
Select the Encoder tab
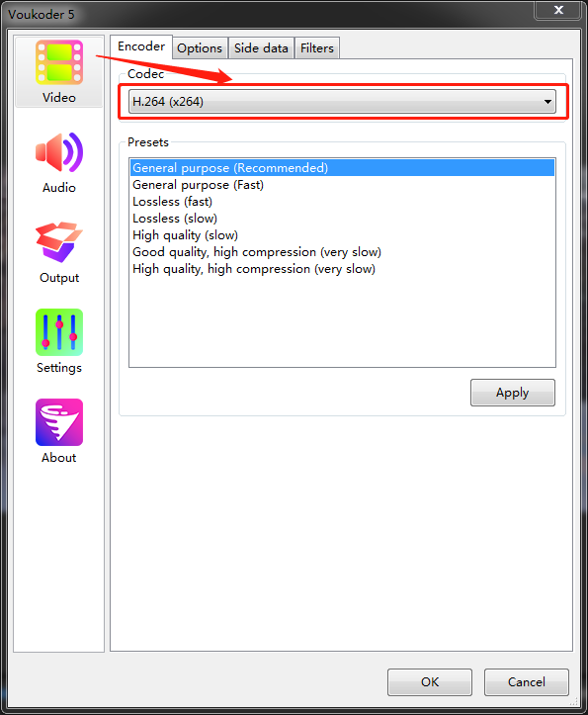click(x=141, y=46)
